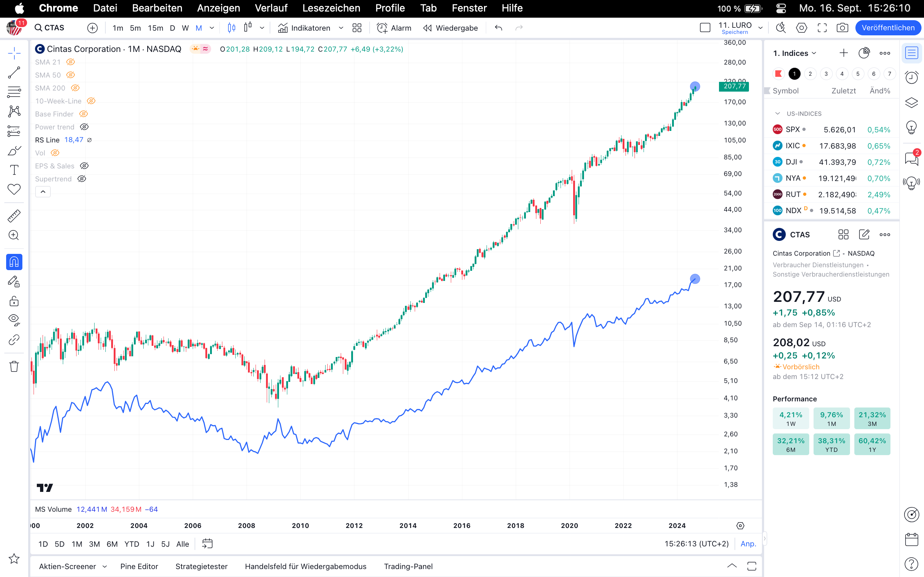Select the trend line drawing tool
Screen dimensions: 924x577
14,72
